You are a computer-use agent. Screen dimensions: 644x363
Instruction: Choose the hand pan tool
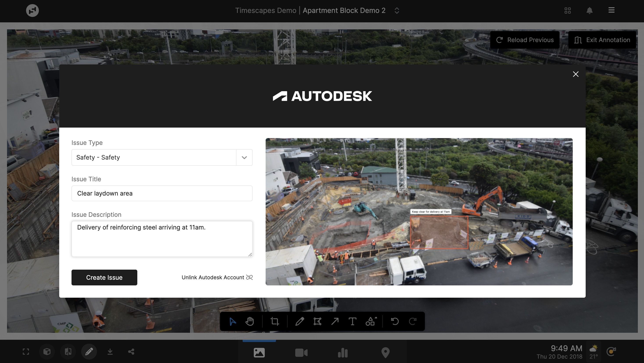[249, 321]
